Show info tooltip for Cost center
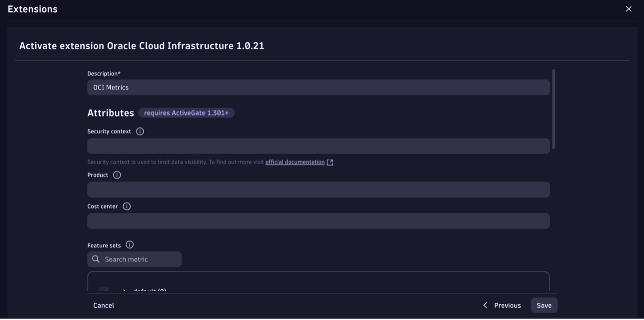Image resolution: width=644 pixels, height=320 pixels. [x=127, y=207]
